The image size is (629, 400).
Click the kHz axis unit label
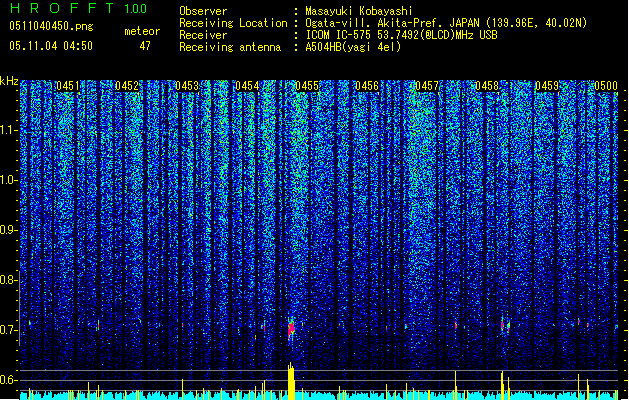pos(9,81)
